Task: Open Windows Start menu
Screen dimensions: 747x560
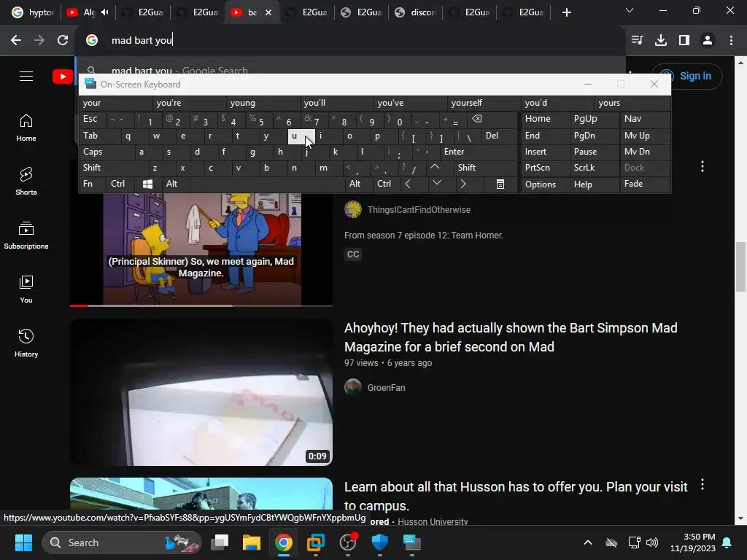Action: [x=23, y=542]
